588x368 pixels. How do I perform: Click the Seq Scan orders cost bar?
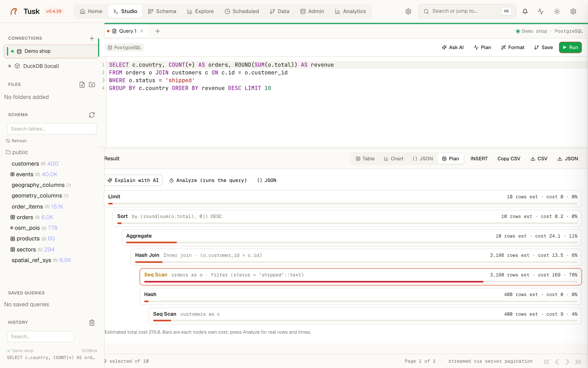click(361, 282)
